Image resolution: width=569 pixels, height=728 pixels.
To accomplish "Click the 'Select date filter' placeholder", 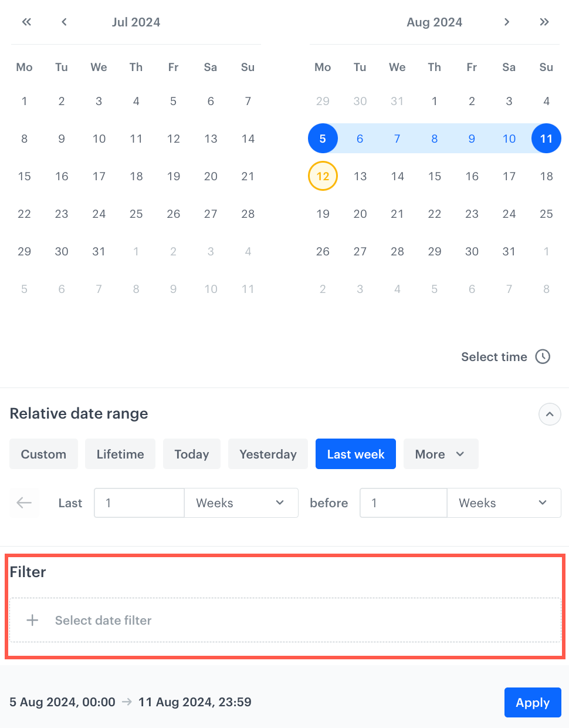I will click(x=103, y=620).
